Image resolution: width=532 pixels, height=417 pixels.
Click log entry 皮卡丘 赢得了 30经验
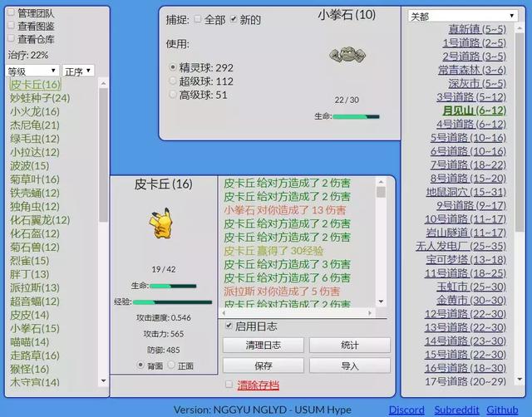coord(273,251)
